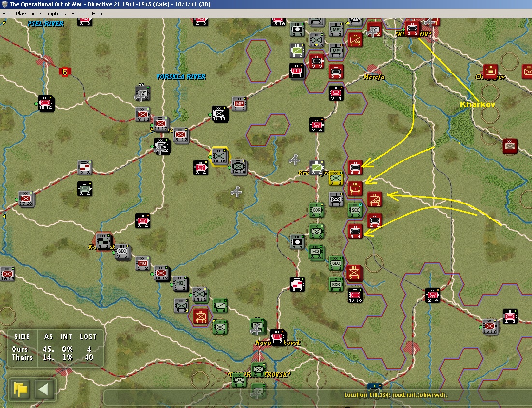Select the green infantry unit 6 8

coord(219,327)
